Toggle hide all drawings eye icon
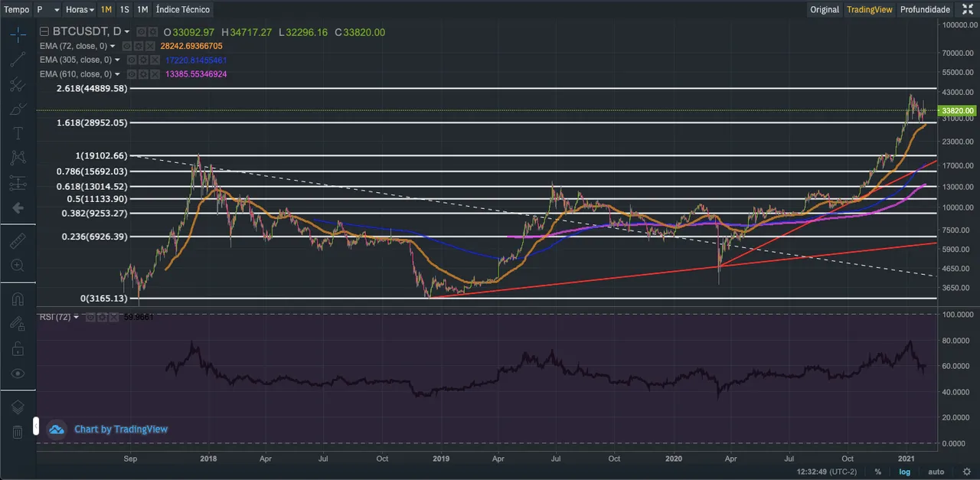Image resolution: width=980 pixels, height=480 pixels. coord(18,373)
